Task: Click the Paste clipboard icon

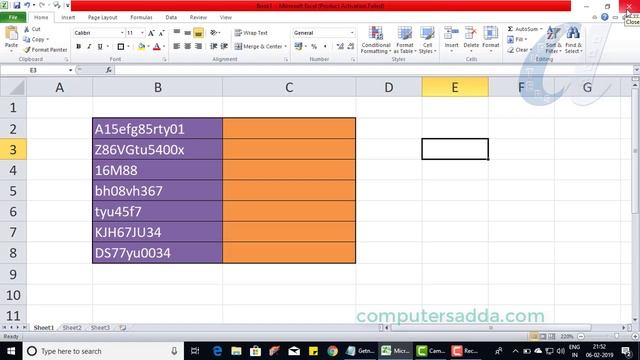Action: (11, 34)
